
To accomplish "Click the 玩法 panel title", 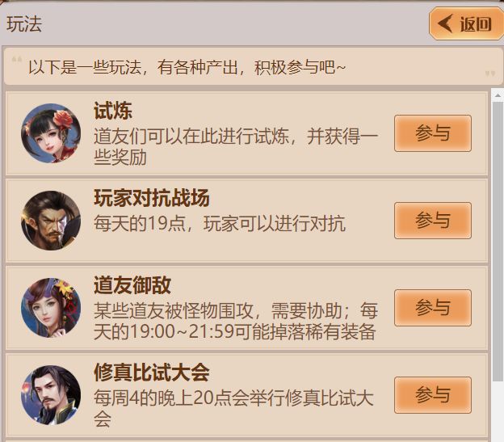I will tap(24, 23).
